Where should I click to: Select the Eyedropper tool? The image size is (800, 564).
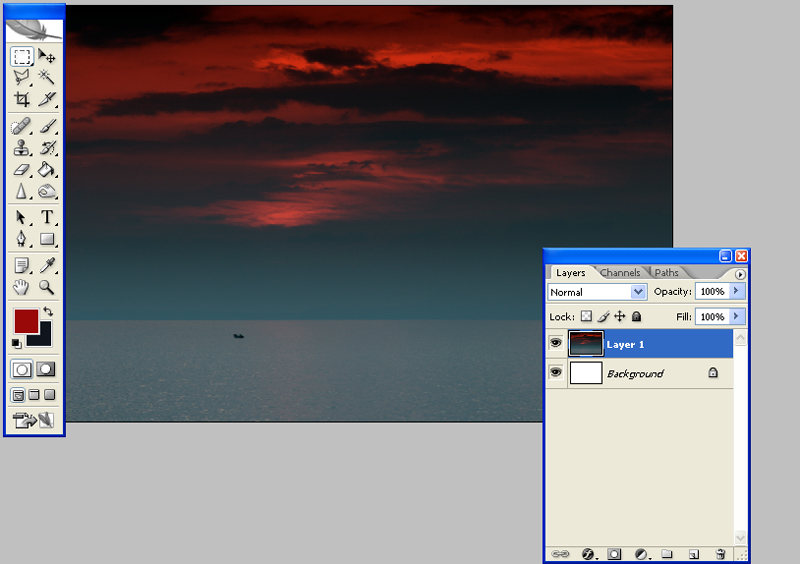point(47,265)
